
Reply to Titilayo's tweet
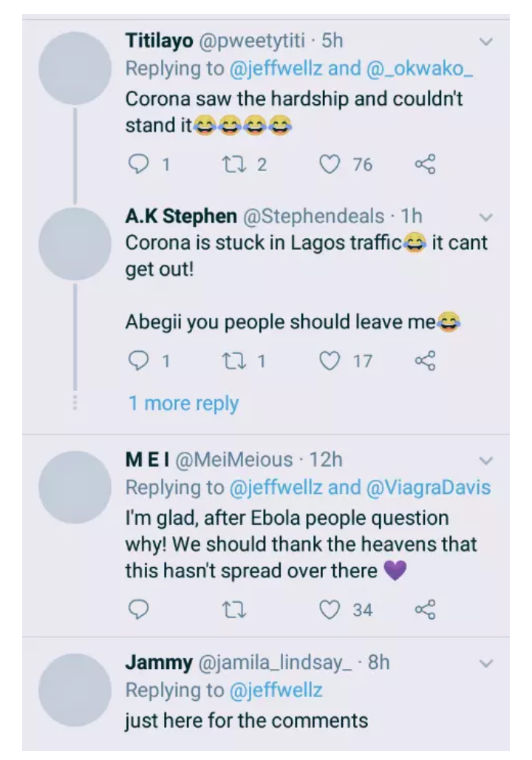[x=139, y=163]
